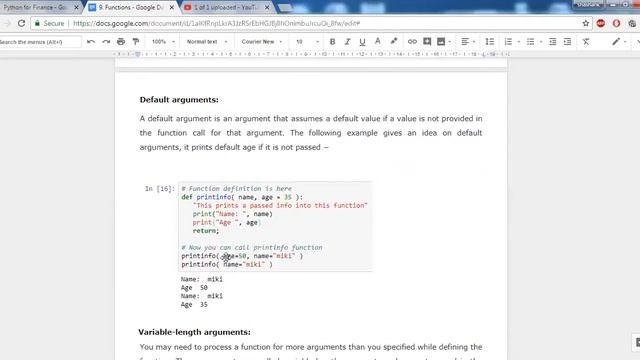Open the Courier New font dropdown
Viewport: 640px width, 360px height.
point(262,42)
